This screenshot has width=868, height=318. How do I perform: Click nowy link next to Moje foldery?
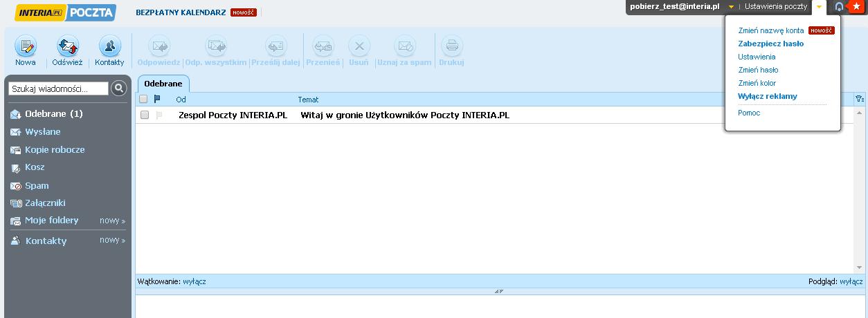(112, 221)
